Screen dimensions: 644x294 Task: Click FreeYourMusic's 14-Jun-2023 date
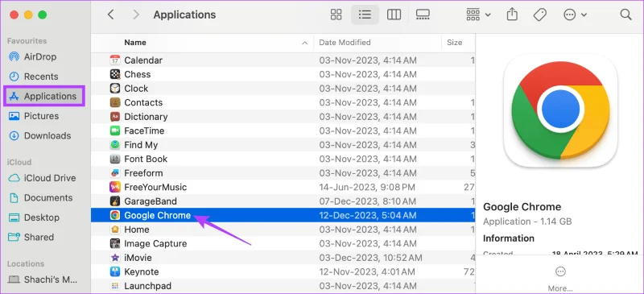coord(367,187)
